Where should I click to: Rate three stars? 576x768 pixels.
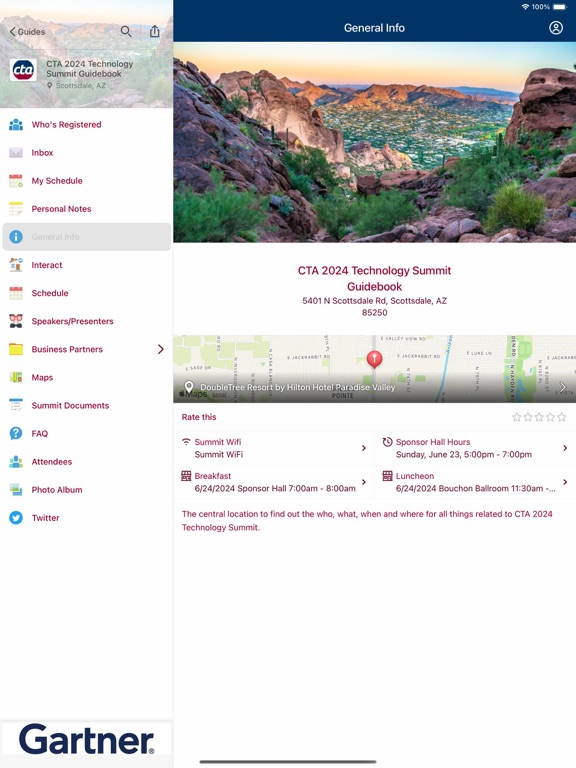tap(539, 417)
